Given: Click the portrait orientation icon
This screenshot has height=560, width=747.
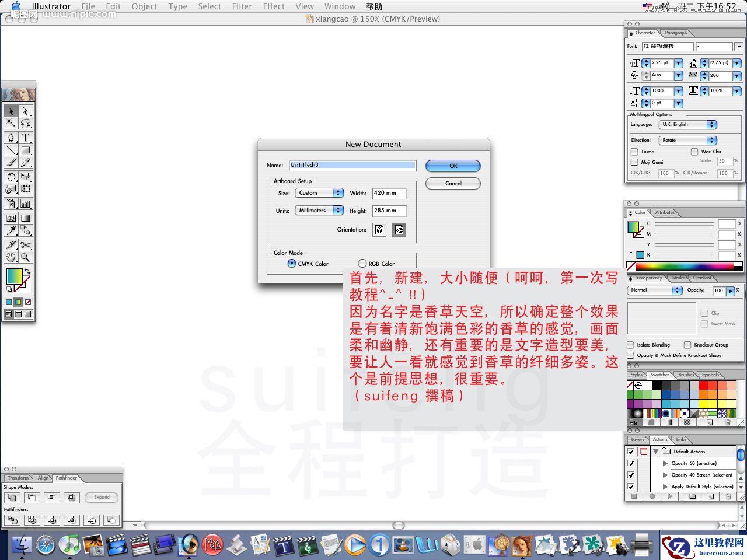Looking at the screenshot, I should click(379, 230).
